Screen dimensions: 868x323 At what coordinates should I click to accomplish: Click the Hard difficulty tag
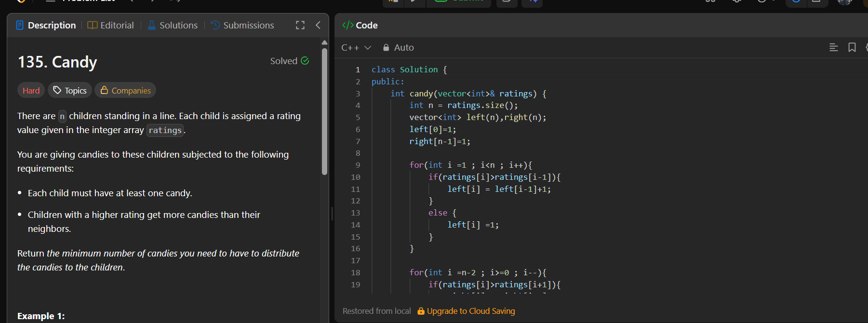point(31,91)
